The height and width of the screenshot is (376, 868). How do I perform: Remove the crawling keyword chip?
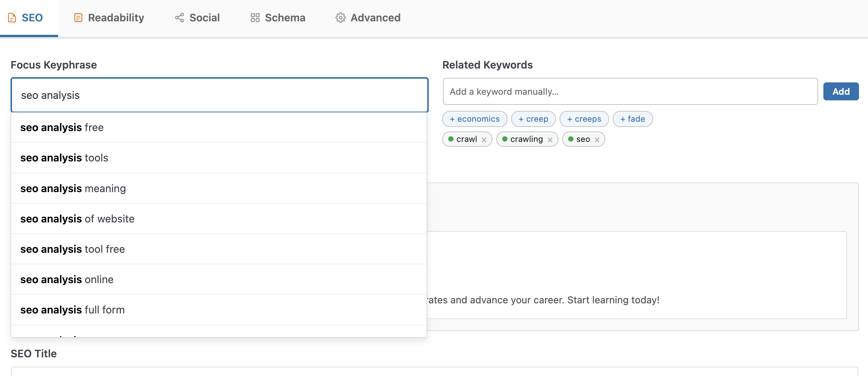tap(550, 139)
